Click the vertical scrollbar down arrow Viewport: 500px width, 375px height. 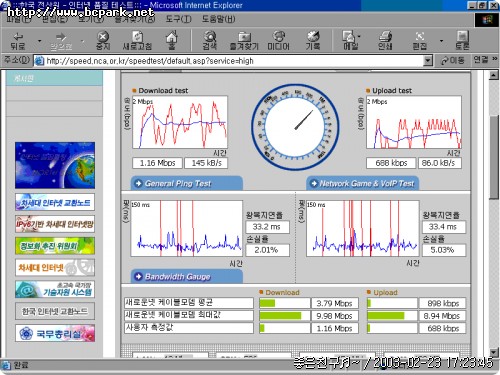tap(494, 352)
